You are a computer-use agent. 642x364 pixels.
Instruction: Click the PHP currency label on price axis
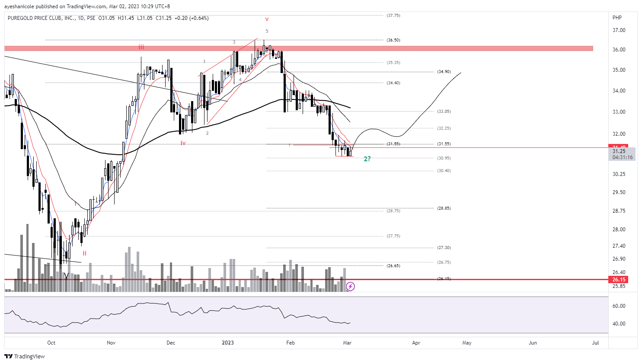pos(617,18)
